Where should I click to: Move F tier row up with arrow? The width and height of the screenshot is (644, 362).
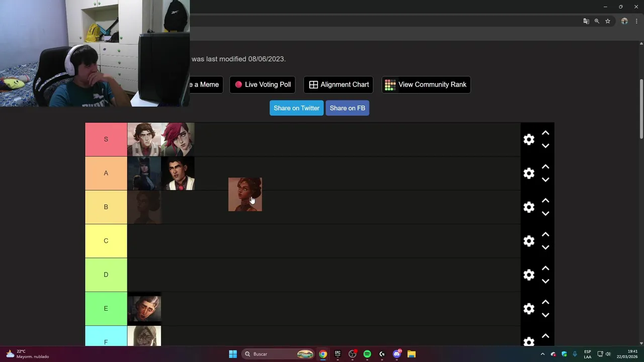point(545,336)
